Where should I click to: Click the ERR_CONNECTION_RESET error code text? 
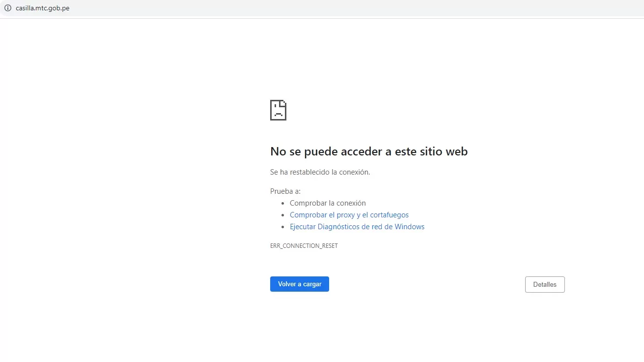point(304,245)
